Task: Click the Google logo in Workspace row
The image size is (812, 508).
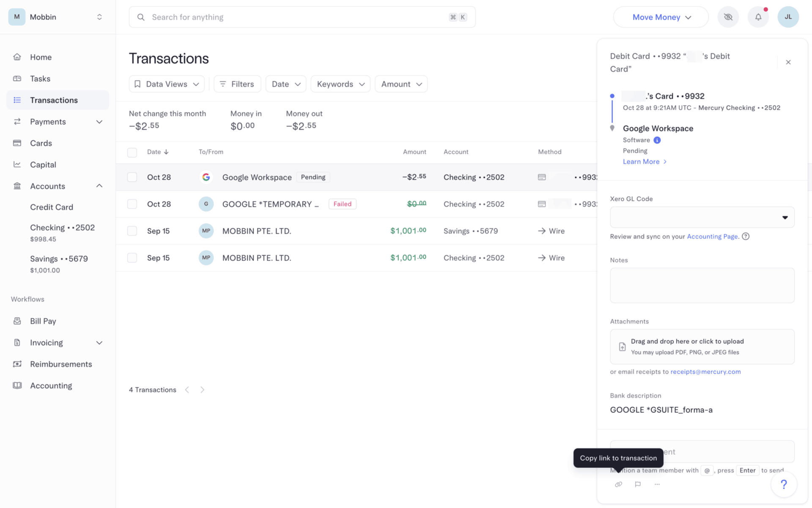Action: [x=206, y=177]
